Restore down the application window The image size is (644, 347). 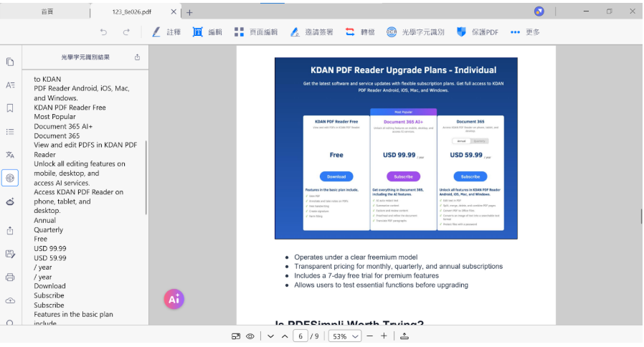(x=609, y=11)
